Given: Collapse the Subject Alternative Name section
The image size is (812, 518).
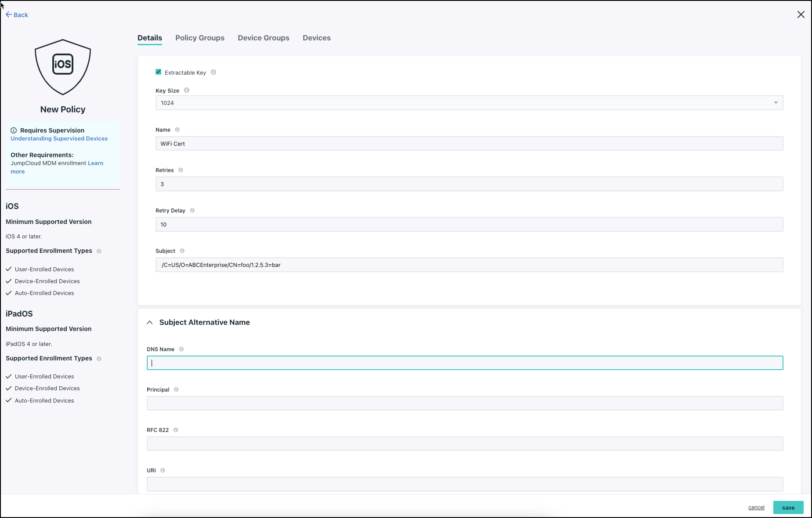Looking at the screenshot, I should point(150,323).
